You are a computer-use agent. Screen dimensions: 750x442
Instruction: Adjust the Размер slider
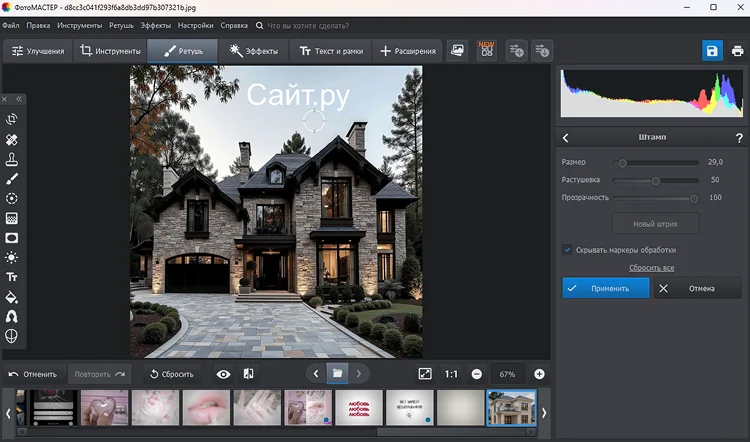click(x=656, y=163)
